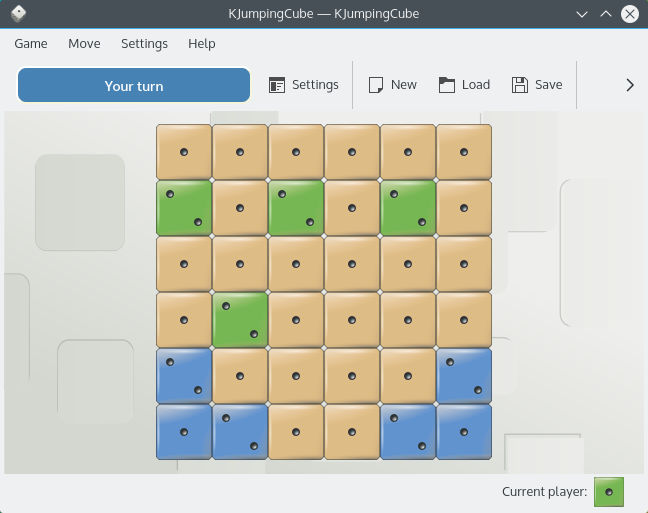The image size is (648, 513).
Task: Click the bottom-left blue corner cube
Action: [x=184, y=432]
